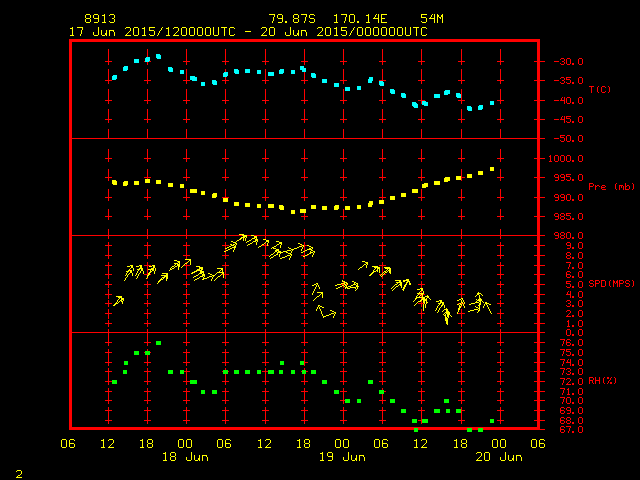640x480 pixels.
Task: Click the 68.0 humidity axis label
Action: (571, 420)
